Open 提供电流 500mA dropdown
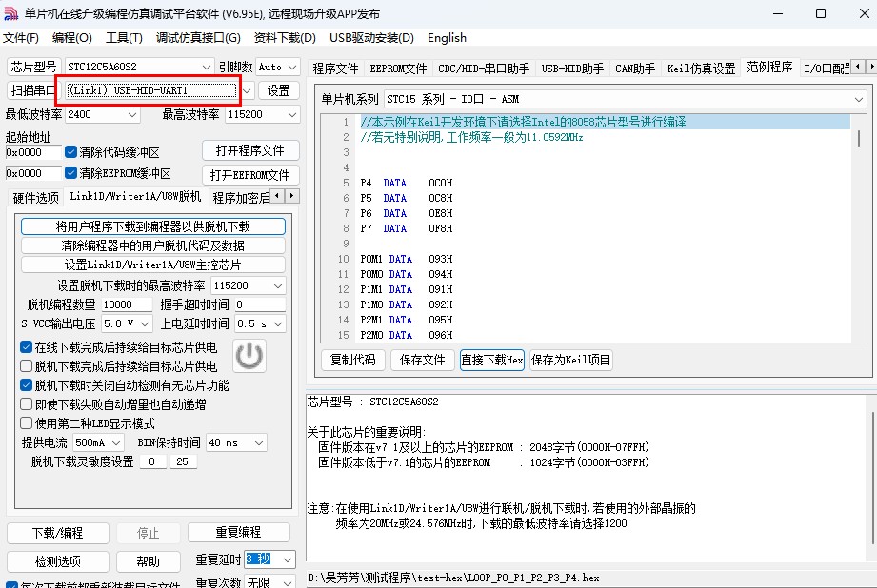The image size is (877, 588). pyautogui.click(x=98, y=442)
